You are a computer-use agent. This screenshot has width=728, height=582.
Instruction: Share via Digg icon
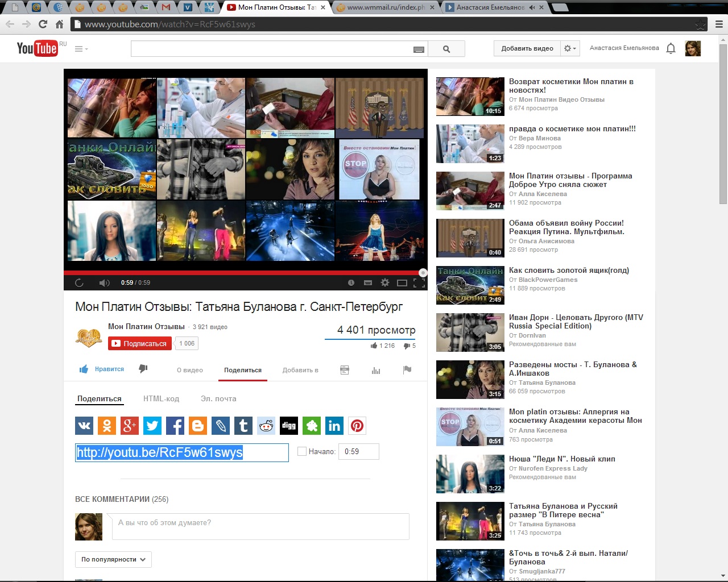[x=289, y=426]
